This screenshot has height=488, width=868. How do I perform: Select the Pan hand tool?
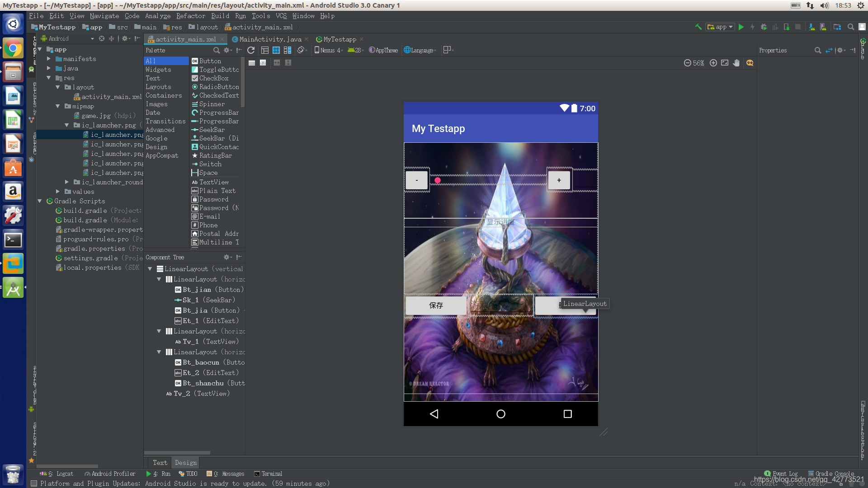(736, 63)
